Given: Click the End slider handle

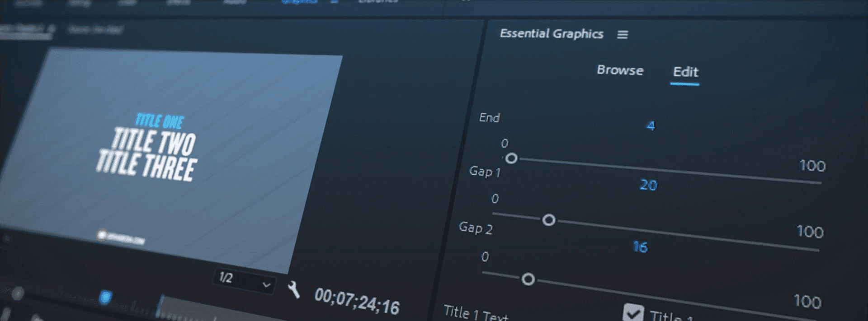Looking at the screenshot, I should pos(511,158).
